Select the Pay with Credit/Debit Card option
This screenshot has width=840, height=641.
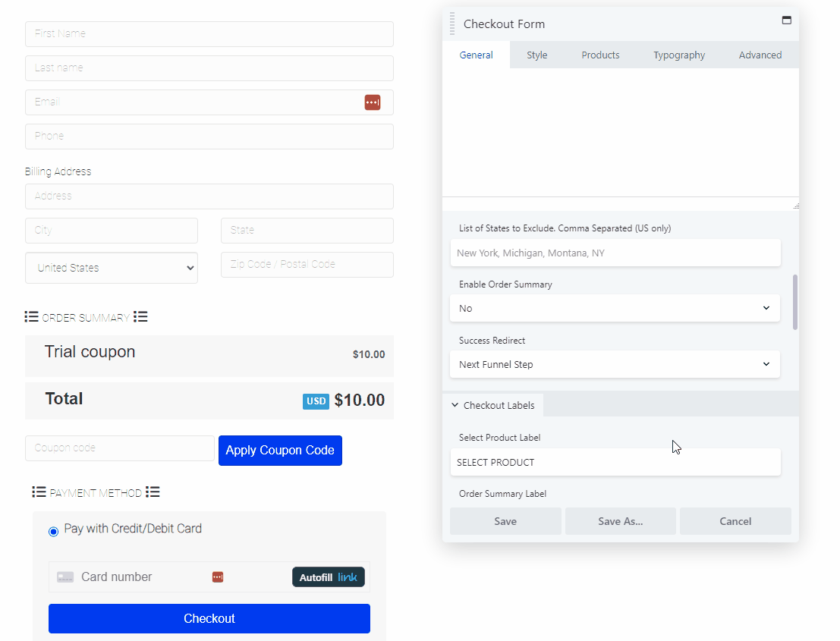pos(53,532)
